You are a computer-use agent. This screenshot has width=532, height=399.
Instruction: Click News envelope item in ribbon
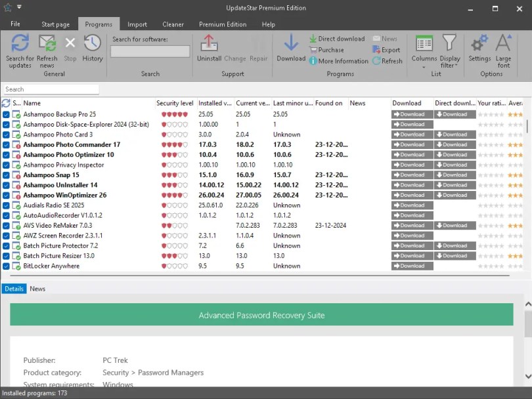(x=385, y=39)
